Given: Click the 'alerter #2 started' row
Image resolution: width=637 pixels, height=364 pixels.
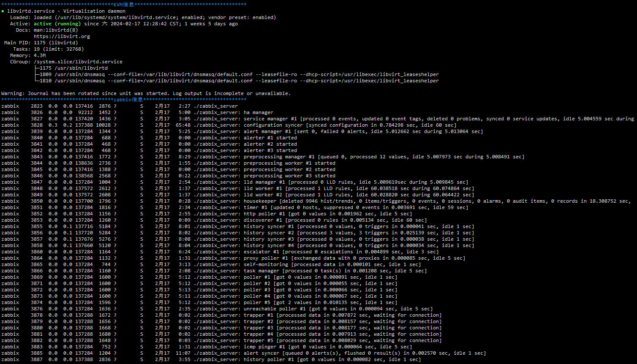Looking at the screenshot, I should [x=149, y=144].
